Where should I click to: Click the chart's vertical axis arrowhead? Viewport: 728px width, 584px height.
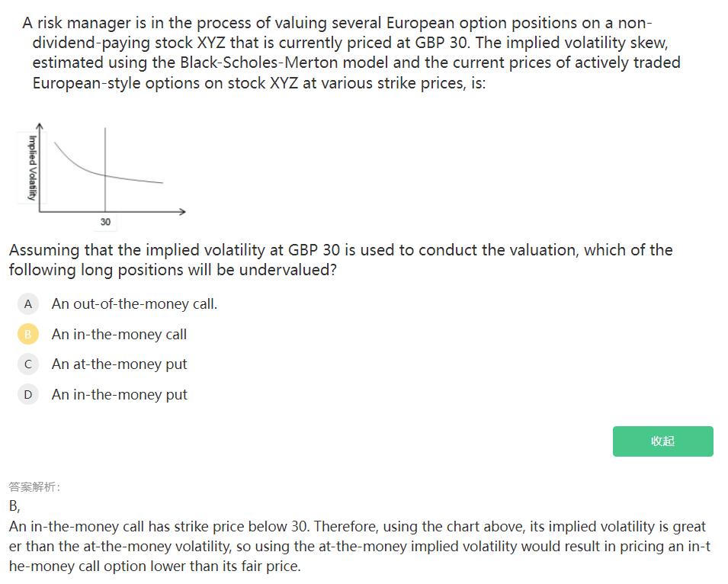[x=41, y=125]
